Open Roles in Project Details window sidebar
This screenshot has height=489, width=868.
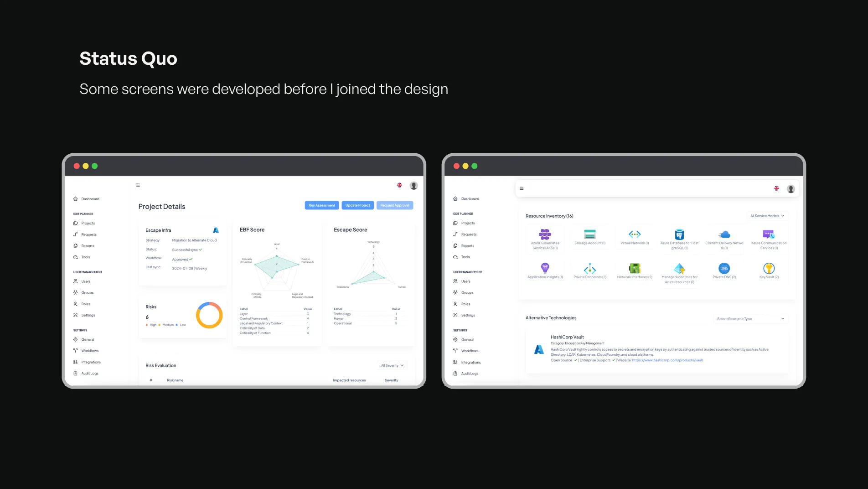[82, 304]
